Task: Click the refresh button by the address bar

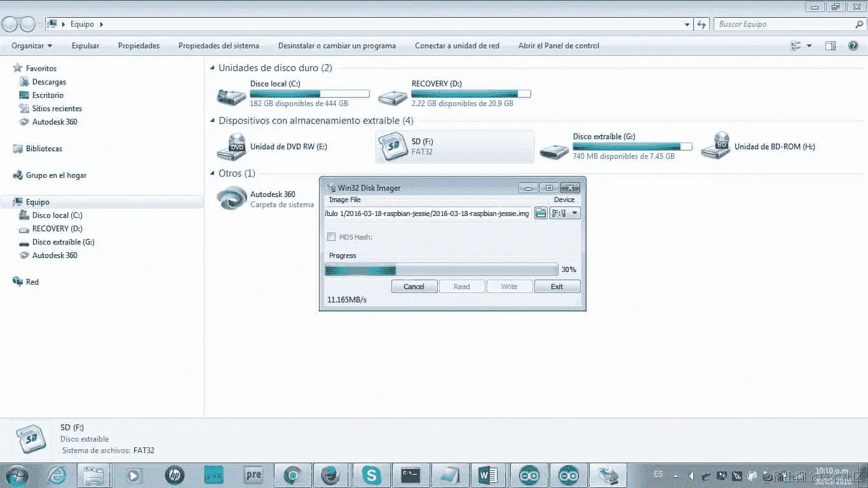Action: 702,24
